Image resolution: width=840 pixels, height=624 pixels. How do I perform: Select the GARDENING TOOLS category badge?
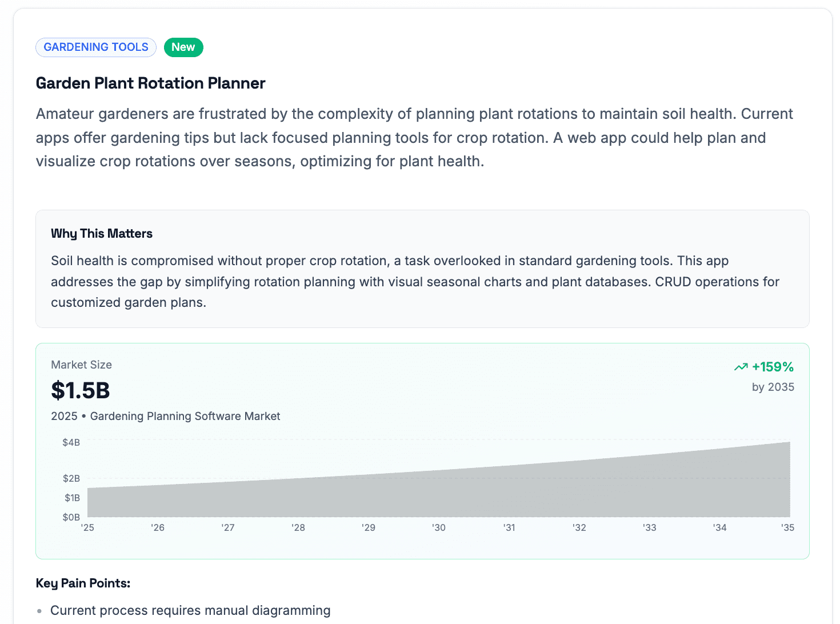(95, 47)
